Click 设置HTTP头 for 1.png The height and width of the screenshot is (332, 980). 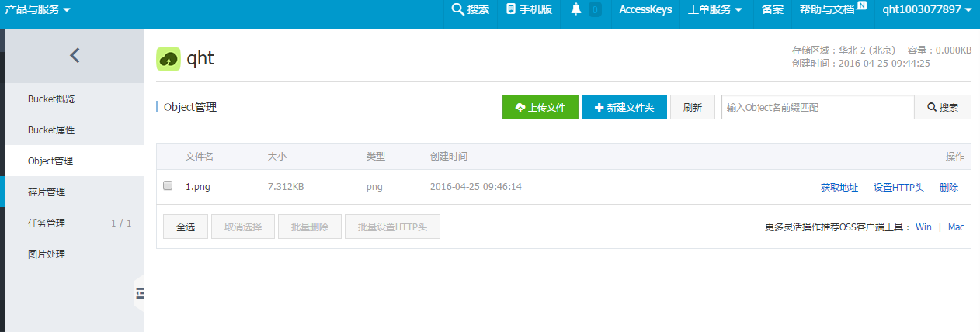pos(898,188)
